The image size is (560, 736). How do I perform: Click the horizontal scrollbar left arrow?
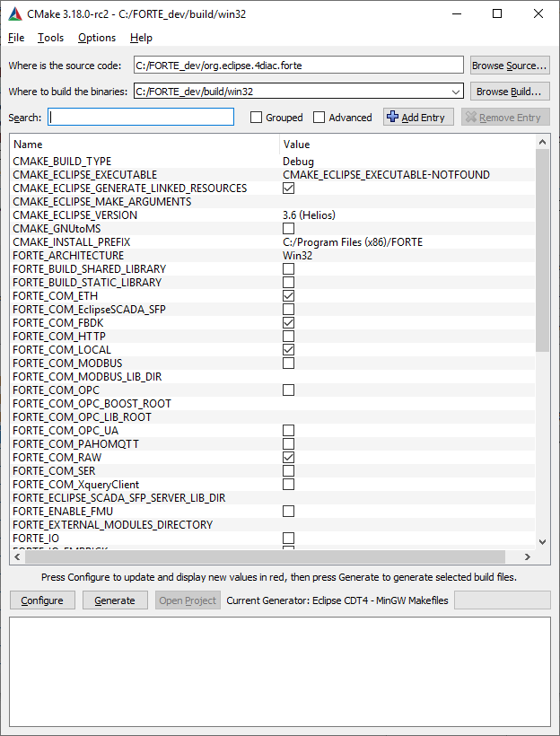[x=17, y=556]
